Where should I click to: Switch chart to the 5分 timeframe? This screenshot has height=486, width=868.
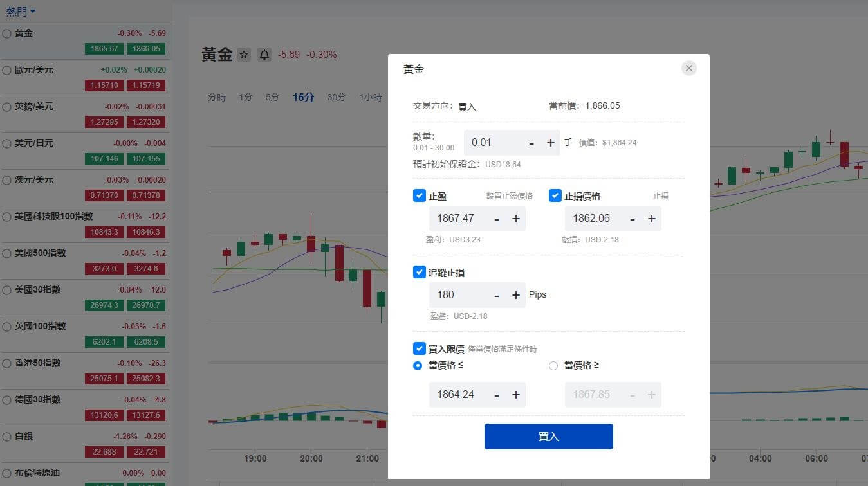point(272,97)
